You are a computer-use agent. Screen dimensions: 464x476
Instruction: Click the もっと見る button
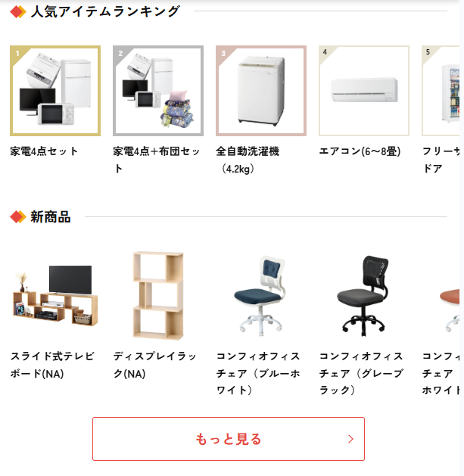pyautogui.click(x=229, y=439)
